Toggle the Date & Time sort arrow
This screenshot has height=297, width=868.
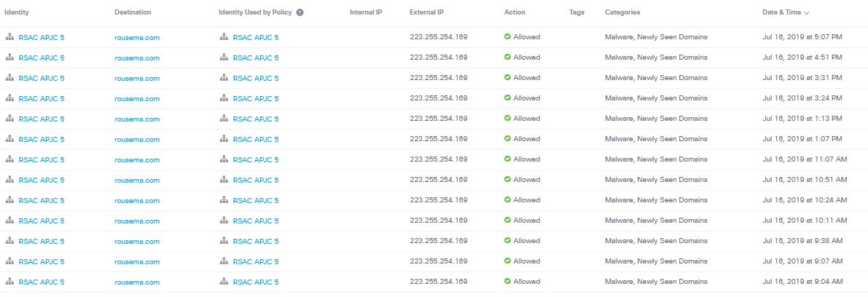click(807, 13)
